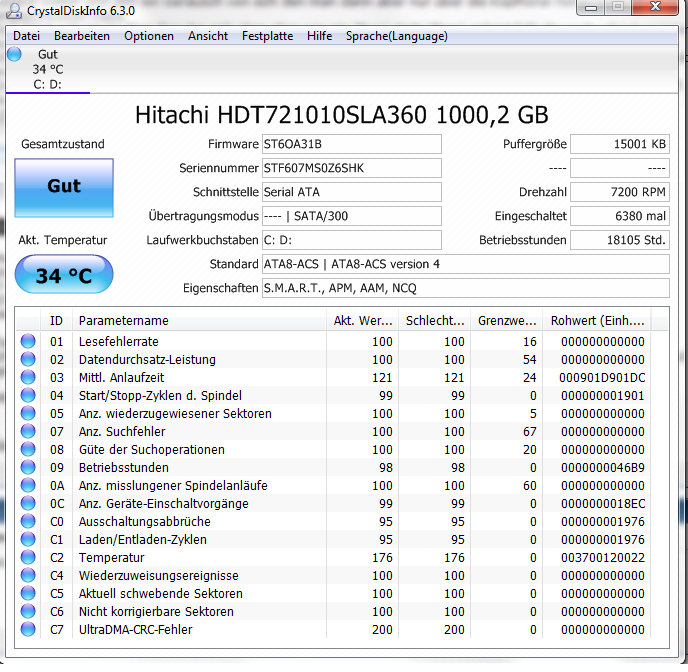This screenshot has height=672, width=688.
Task: Select the Aktuell schwebende Sektoren row
Action: coord(342,593)
